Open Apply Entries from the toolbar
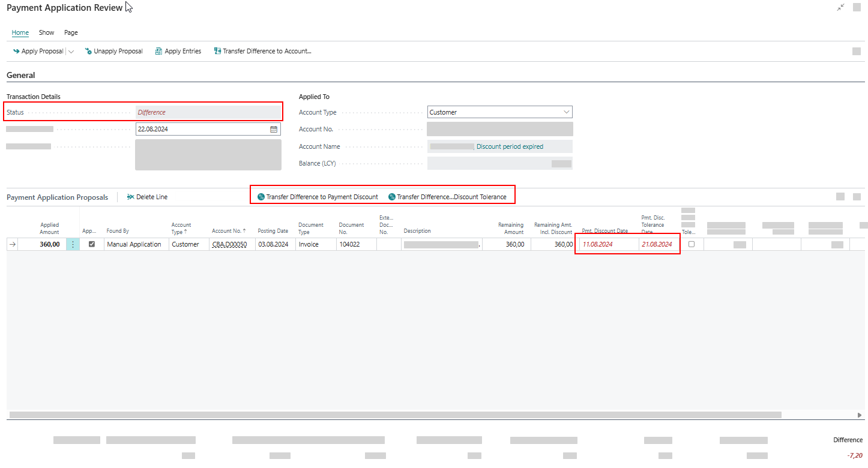Viewport: 868px width, 468px height. tap(178, 52)
